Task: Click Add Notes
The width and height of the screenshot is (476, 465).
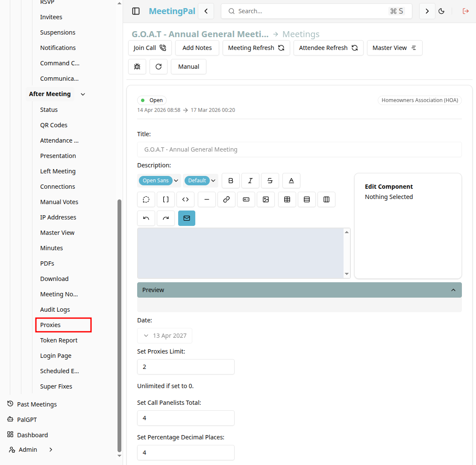Action: point(197,48)
